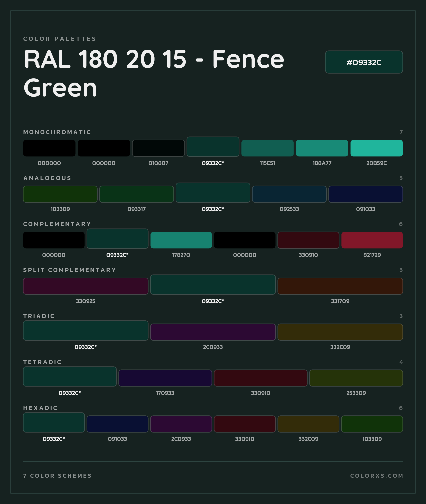Select the 2C0933 swatch in Triadic row

click(213, 332)
